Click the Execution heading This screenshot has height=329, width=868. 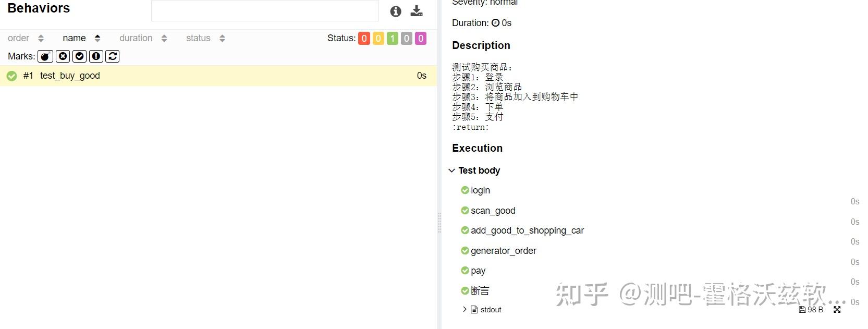[478, 148]
